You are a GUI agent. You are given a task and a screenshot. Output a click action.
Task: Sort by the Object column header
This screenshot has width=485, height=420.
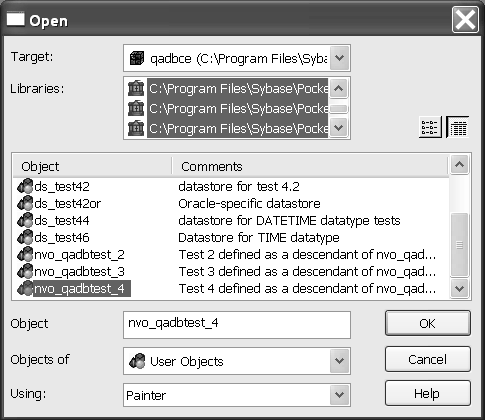tap(92, 166)
